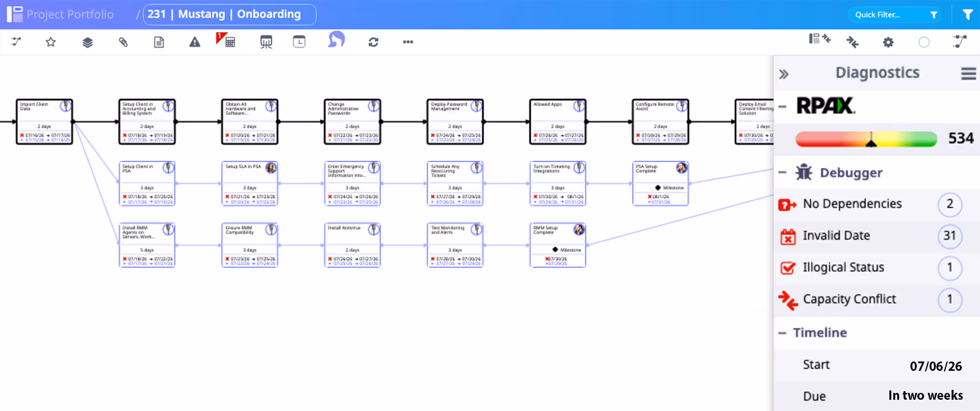
Task: Go to Project Portfolio breadcrumb
Action: click(x=70, y=15)
